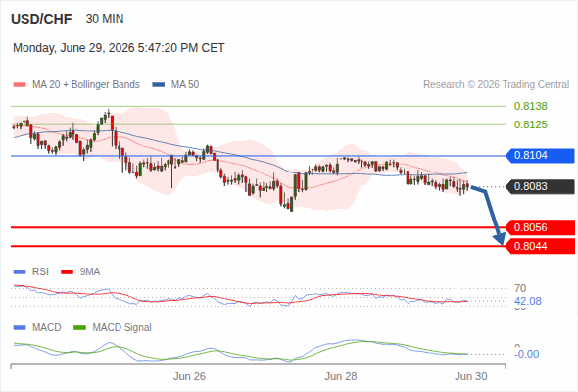Click the 0.8125 resistance level label

pos(530,124)
